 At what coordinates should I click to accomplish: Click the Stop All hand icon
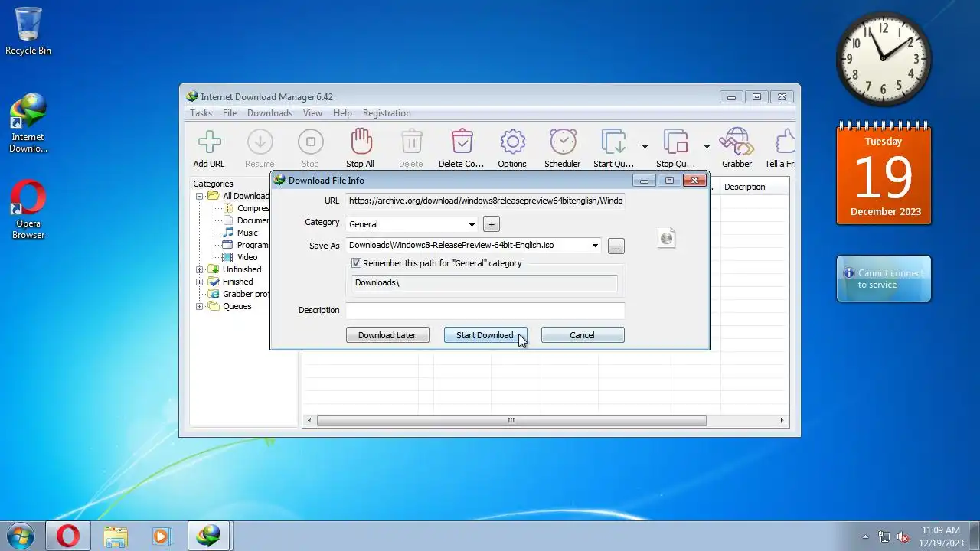[361, 142]
